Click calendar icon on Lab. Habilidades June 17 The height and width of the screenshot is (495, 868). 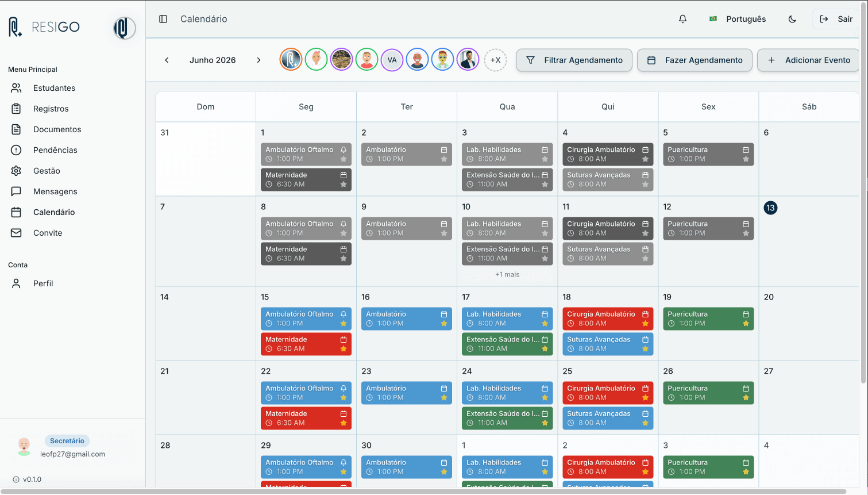click(545, 314)
